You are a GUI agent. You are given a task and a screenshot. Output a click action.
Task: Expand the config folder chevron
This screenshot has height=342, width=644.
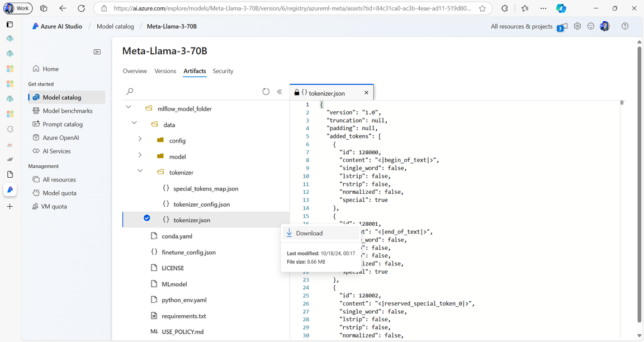pos(140,139)
